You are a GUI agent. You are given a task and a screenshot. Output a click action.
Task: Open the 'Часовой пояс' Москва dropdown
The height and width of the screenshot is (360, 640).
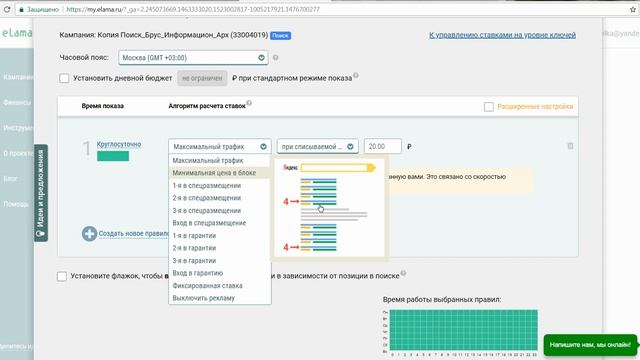(x=193, y=58)
